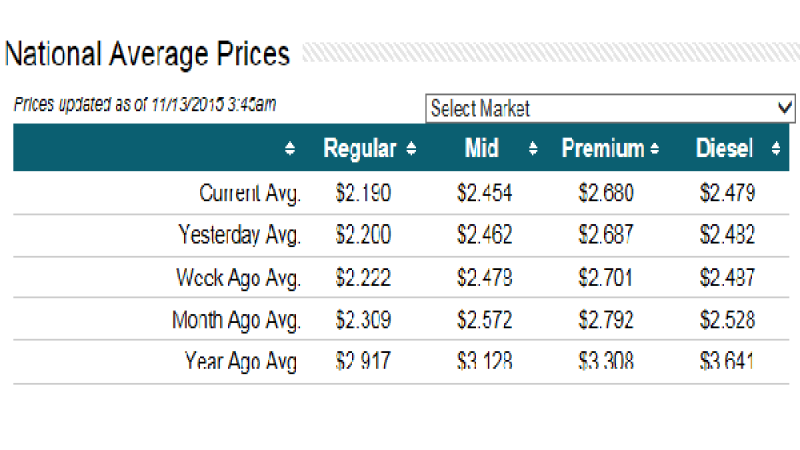Select the Month Ago Avg. row label
The image size is (800, 450).
(x=236, y=320)
